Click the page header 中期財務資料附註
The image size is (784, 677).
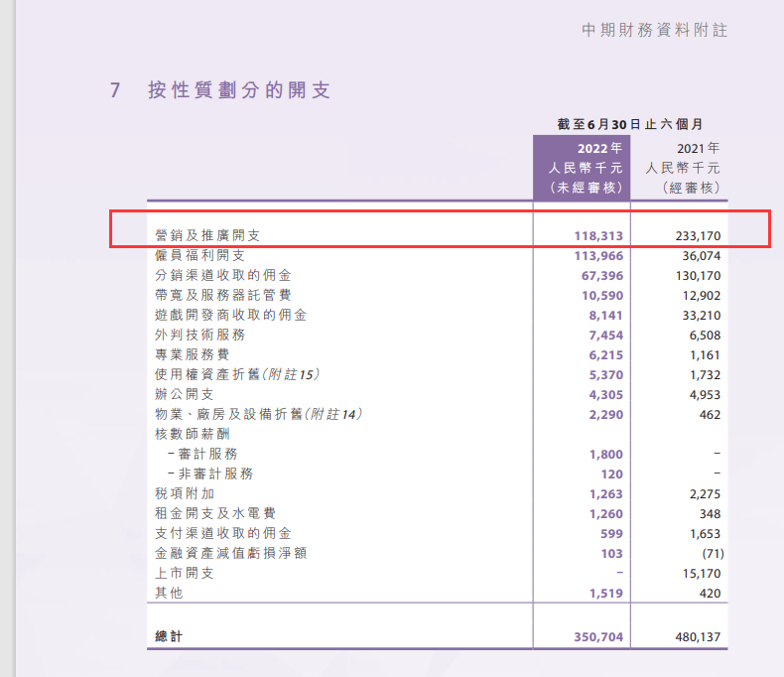coord(655,30)
